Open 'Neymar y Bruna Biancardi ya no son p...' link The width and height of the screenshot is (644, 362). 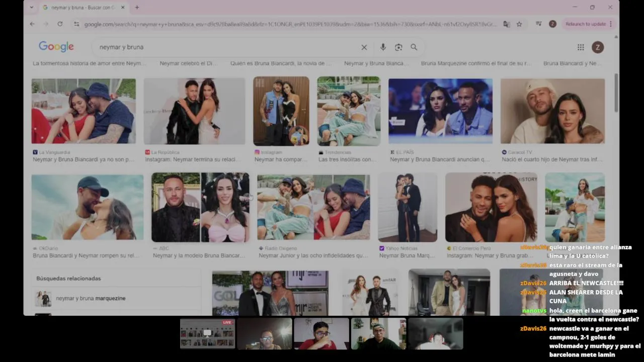84,159
